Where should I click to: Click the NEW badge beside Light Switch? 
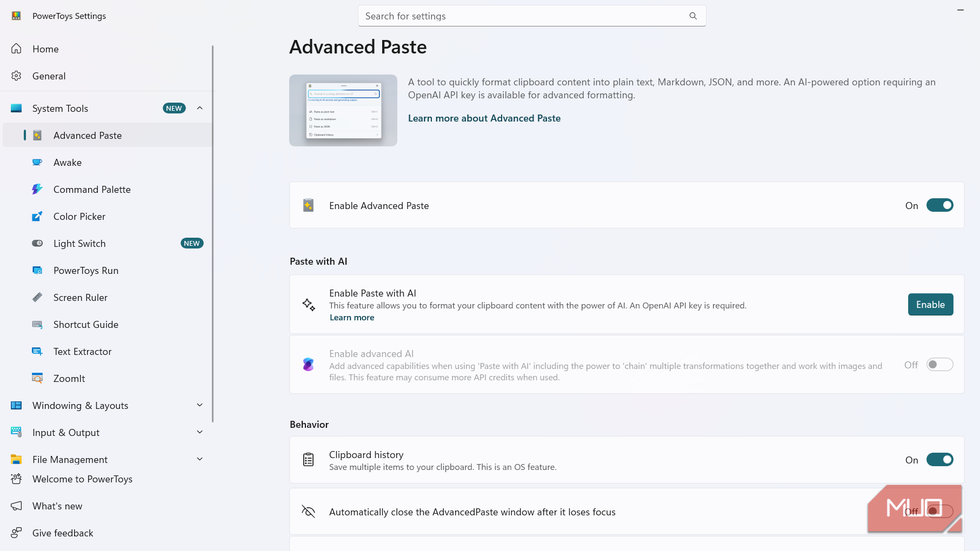(x=192, y=243)
